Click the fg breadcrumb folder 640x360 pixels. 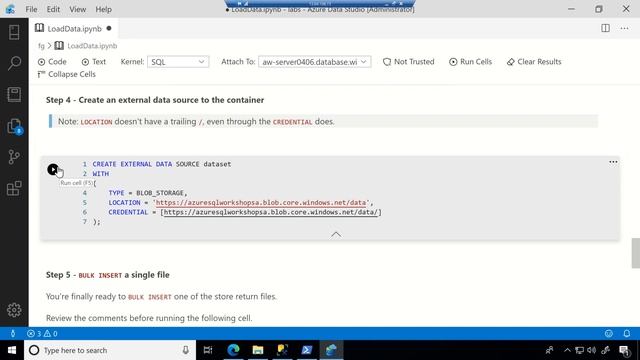point(41,46)
